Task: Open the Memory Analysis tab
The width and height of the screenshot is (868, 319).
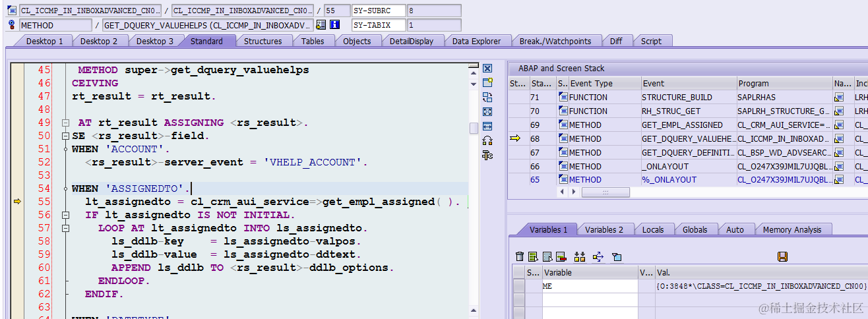Action: coord(792,230)
